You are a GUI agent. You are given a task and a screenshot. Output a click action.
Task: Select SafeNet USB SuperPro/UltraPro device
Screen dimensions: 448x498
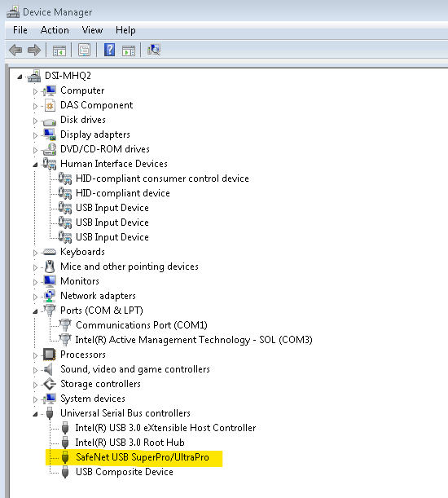tap(143, 457)
